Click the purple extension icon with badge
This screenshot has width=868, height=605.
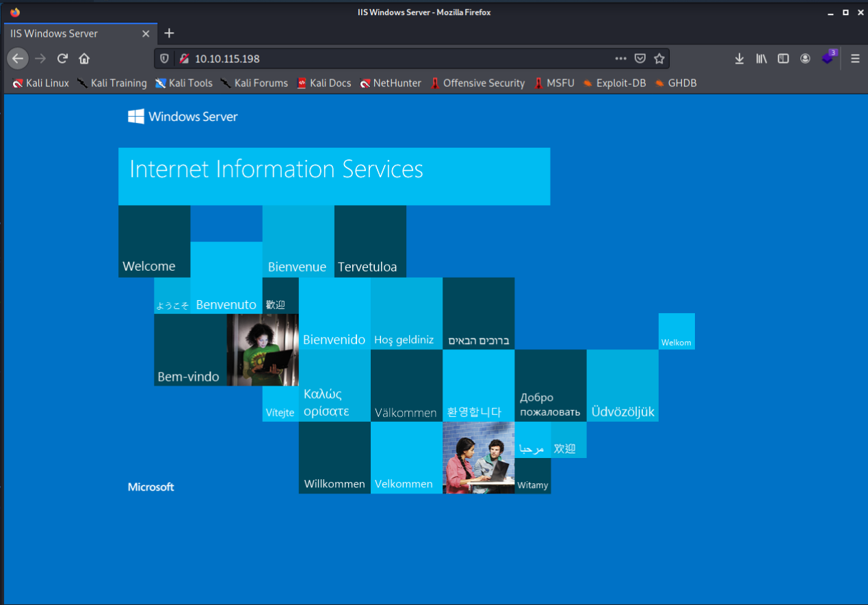tap(828, 57)
